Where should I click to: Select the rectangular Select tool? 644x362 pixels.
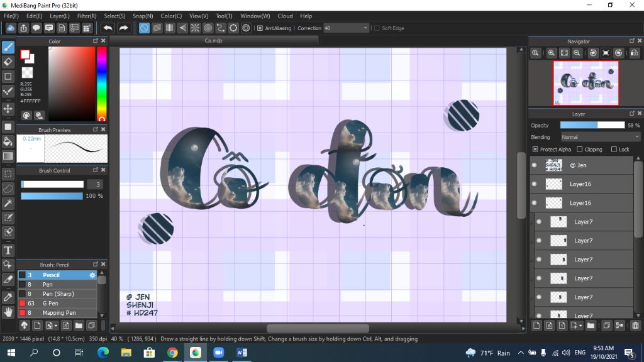[x=8, y=174]
